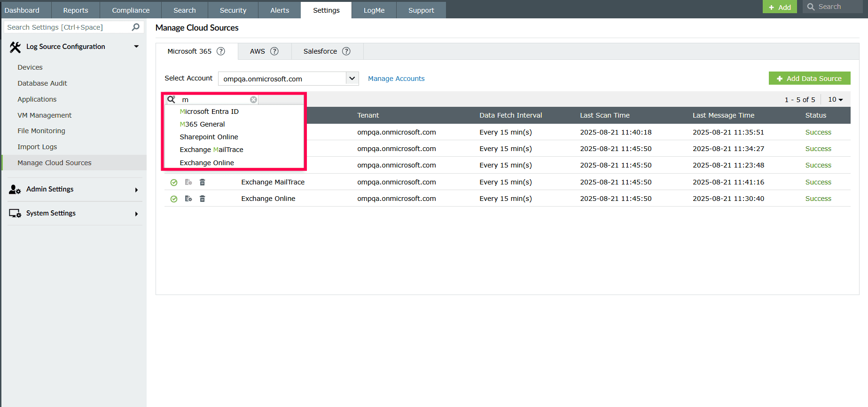
Task: Switch to the AWS cloud tab
Action: (x=258, y=51)
